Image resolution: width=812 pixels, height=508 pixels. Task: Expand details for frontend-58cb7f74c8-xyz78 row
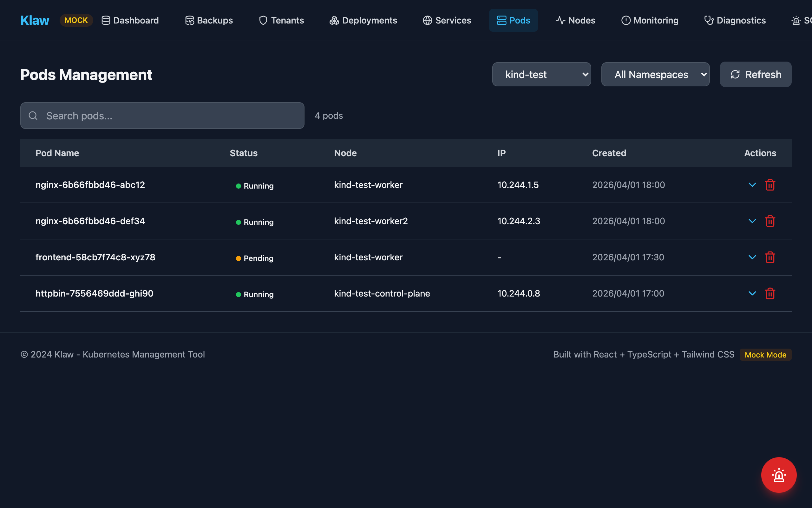point(752,257)
